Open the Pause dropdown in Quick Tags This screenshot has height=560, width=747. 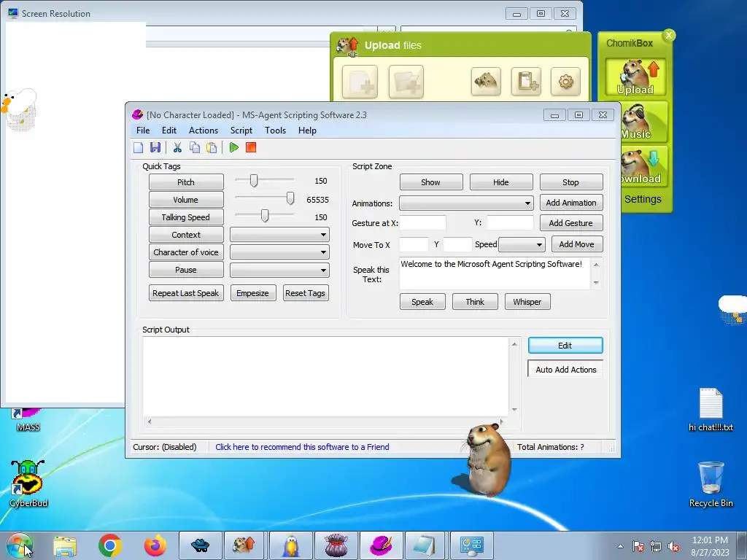pyautogui.click(x=279, y=270)
